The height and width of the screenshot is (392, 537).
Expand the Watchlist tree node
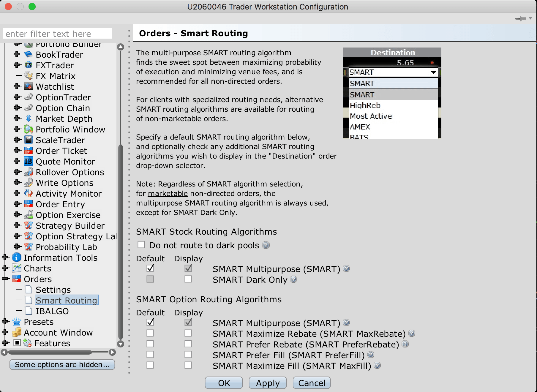point(17,86)
